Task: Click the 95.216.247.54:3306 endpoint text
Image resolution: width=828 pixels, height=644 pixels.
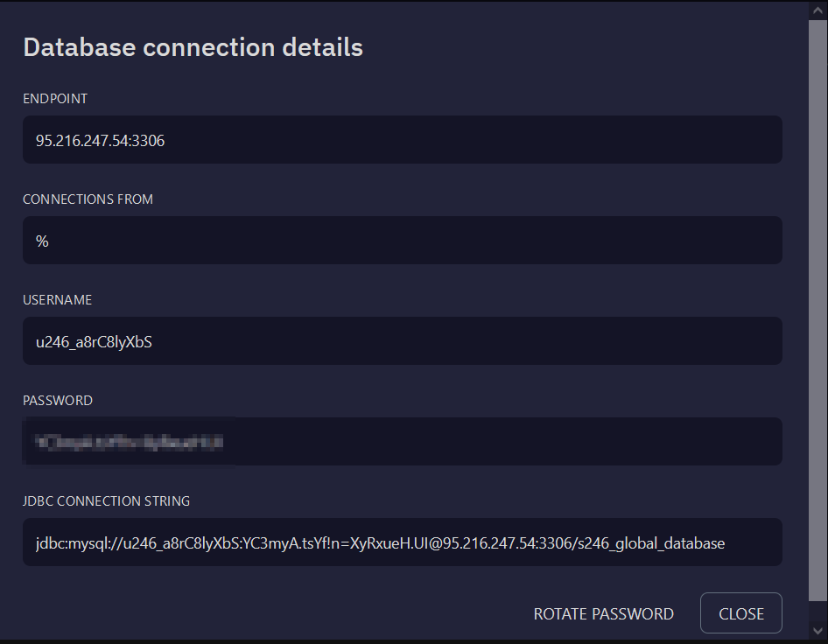Action: [x=100, y=140]
